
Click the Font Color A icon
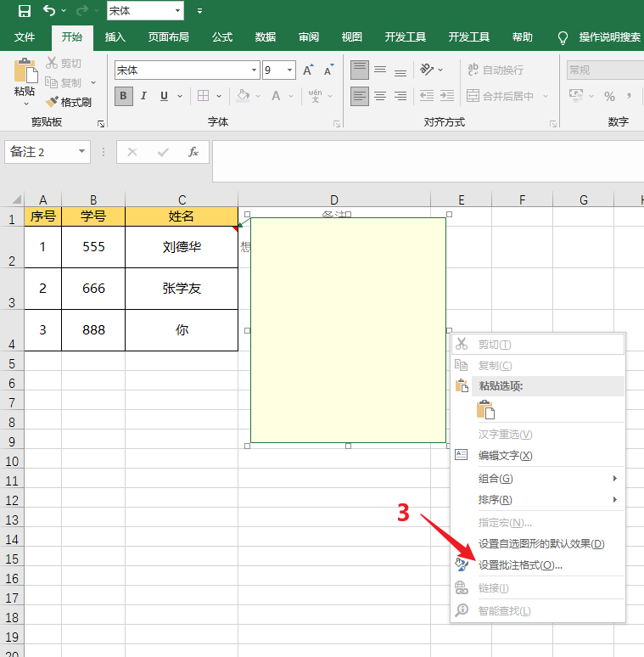[x=276, y=96]
